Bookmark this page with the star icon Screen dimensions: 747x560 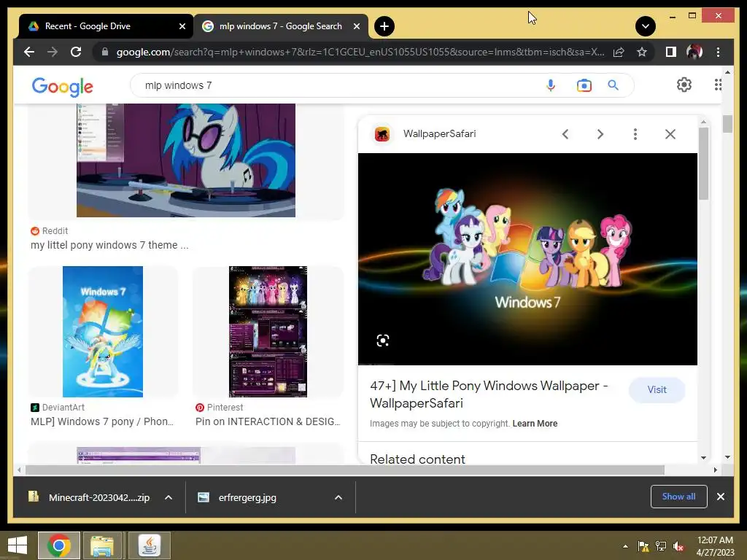click(x=642, y=52)
